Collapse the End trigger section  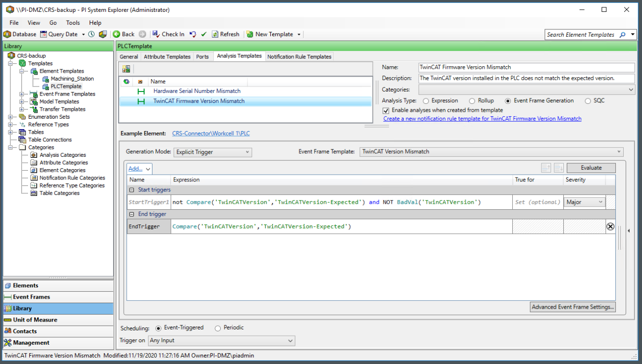[x=132, y=214]
